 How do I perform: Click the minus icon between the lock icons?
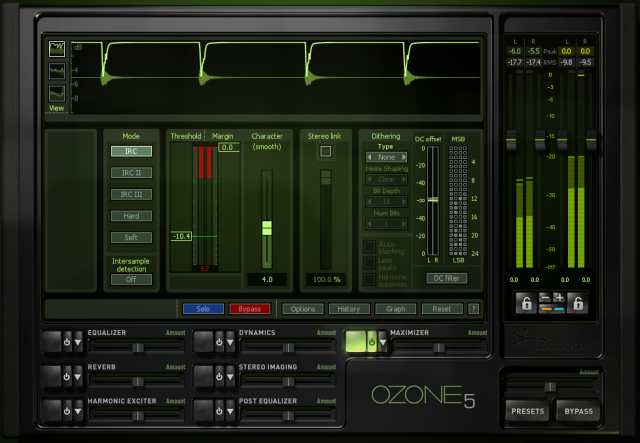pos(545,298)
